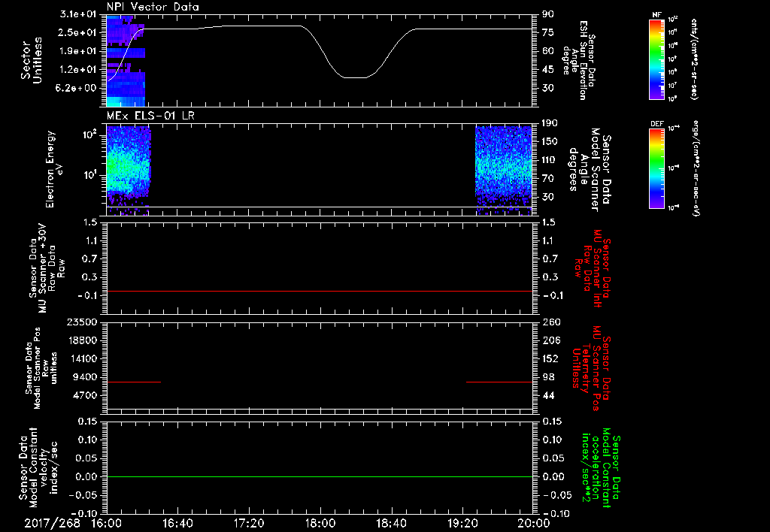Click the "1.2e+01" sector tick value
Viewport: 770px width, 532px height.
pyautogui.click(x=78, y=70)
